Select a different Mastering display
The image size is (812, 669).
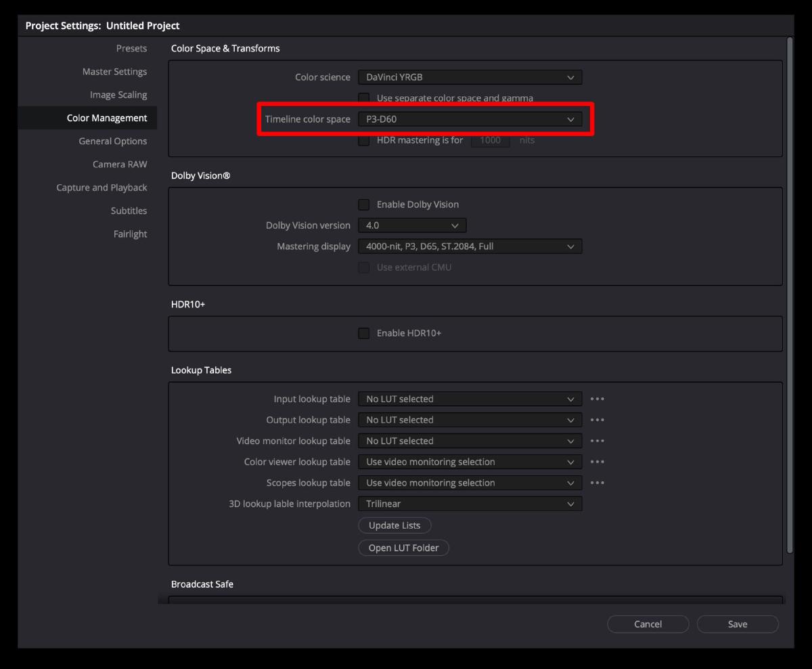click(x=470, y=246)
